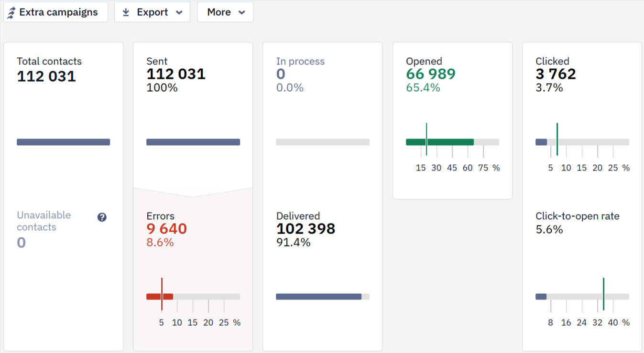Click the empty In process bar
Viewport: 644px width, 353px height.
[x=323, y=142]
